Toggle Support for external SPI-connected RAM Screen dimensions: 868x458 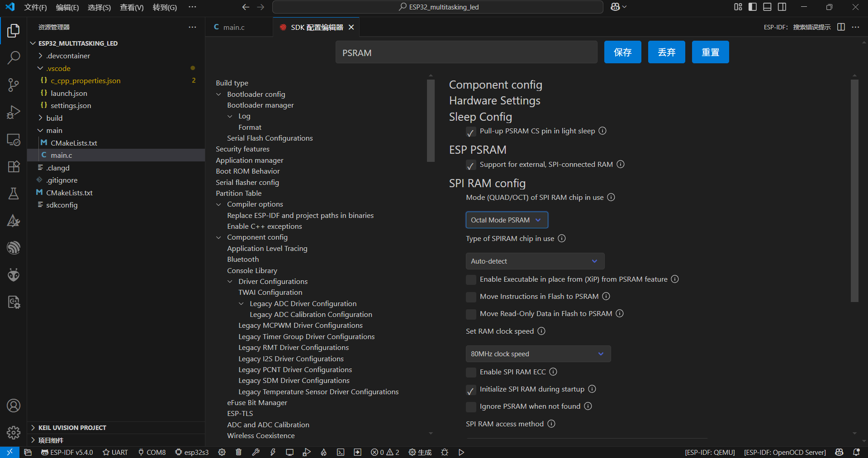click(471, 165)
